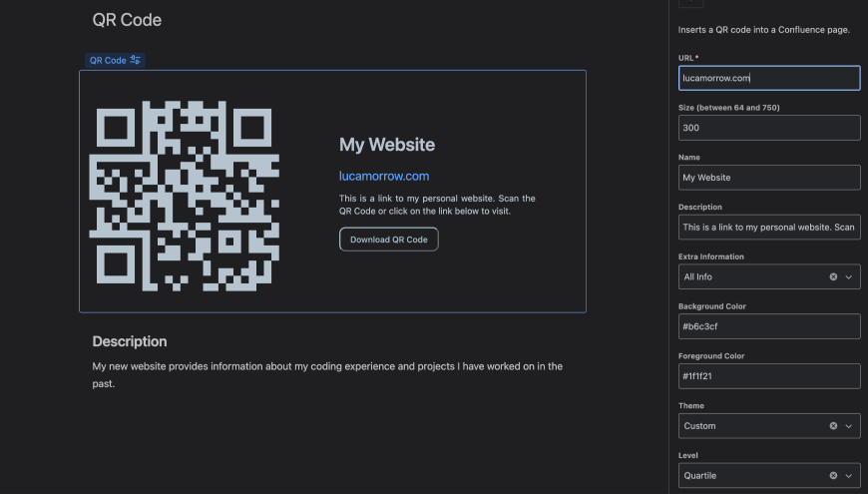This screenshot has height=494, width=868.
Task: Clear the Theme selection
Action: pyautogui.click(x=833, y=426)
